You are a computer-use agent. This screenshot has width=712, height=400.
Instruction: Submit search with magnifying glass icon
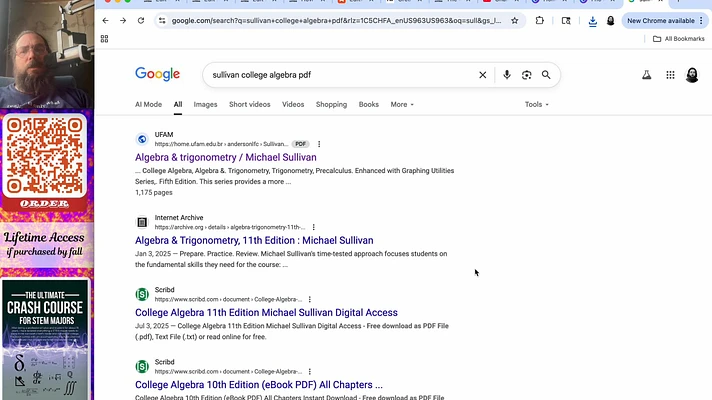[546, 75]
